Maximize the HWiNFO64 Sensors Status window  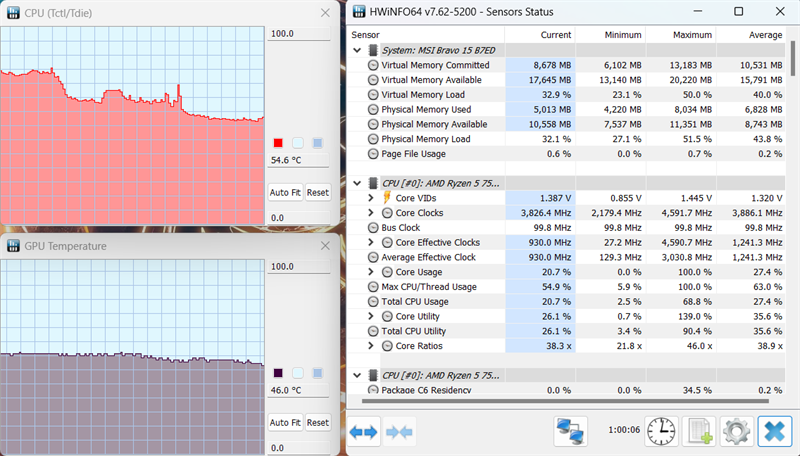(738, 11)
